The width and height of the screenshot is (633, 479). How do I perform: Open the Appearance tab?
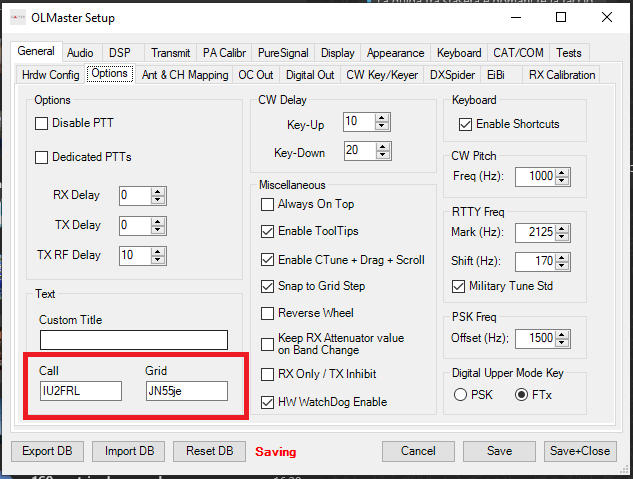(395, 53)
